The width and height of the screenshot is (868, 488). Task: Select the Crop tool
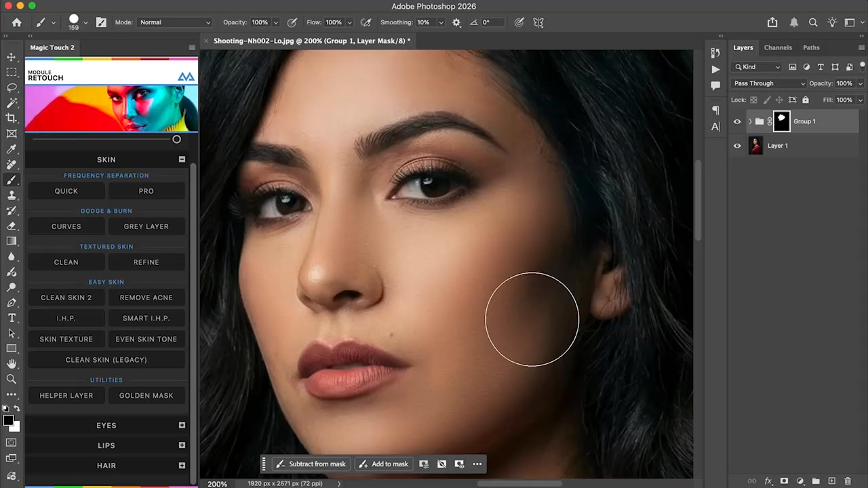pyautogui.click(x=12, y=118)
